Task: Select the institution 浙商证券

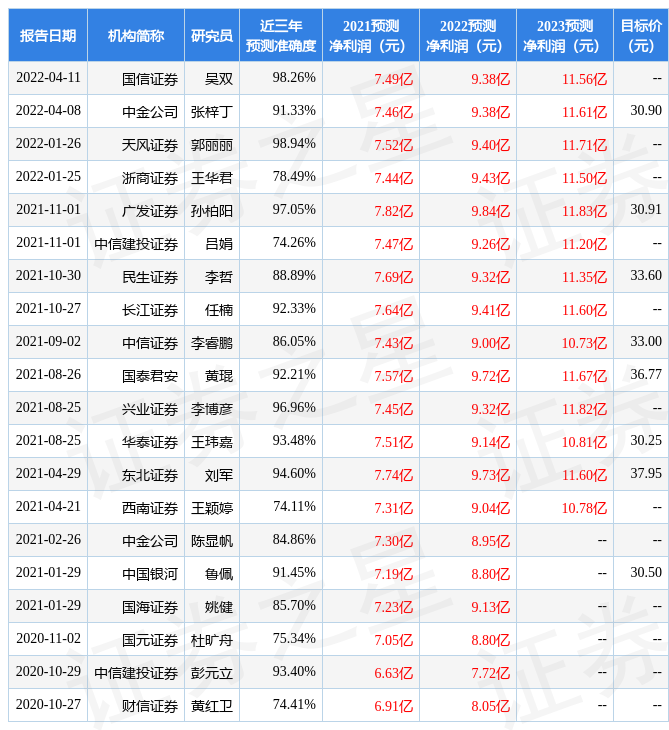Action: coord(150,178)
